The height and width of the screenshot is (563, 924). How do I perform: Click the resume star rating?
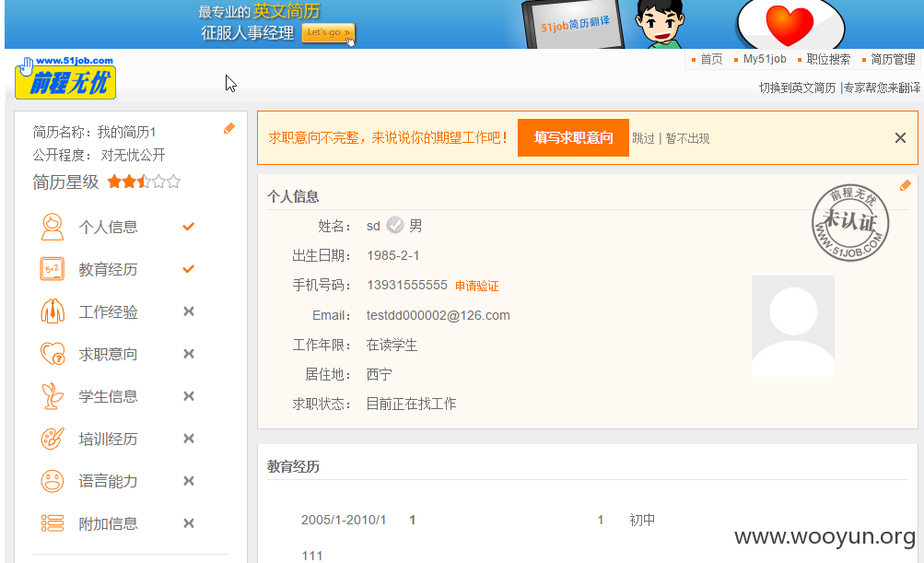tap(143, 182)
